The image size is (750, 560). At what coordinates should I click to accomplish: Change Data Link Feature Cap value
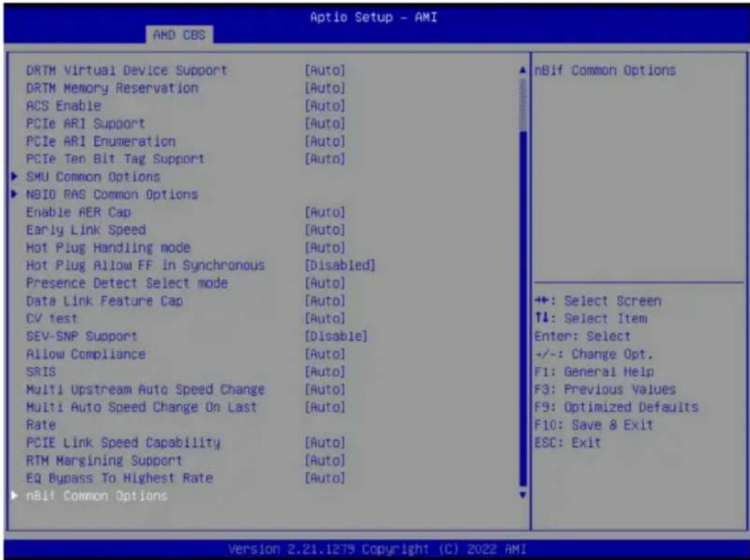click(324, 301)
